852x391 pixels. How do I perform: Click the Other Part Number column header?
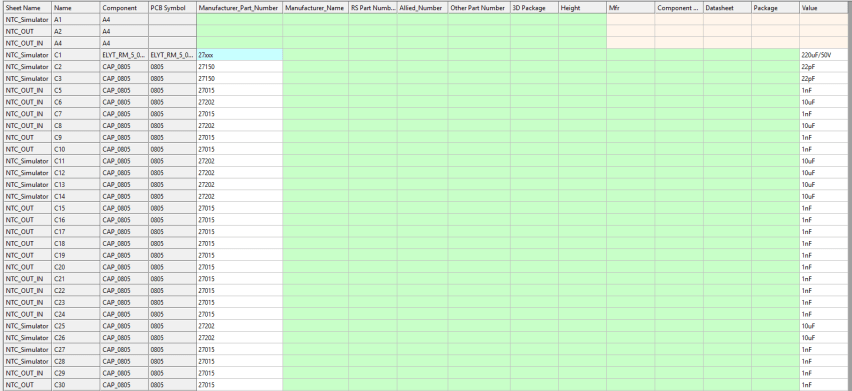click(479, 8)
